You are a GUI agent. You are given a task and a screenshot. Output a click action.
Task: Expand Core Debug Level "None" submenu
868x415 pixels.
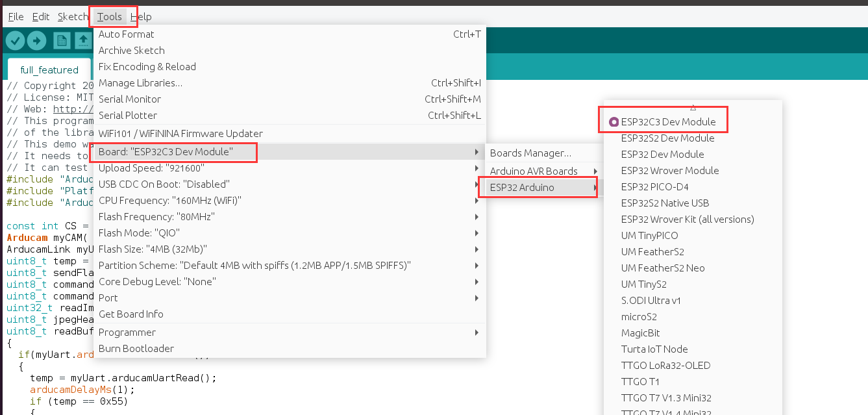tap(290, 281)
